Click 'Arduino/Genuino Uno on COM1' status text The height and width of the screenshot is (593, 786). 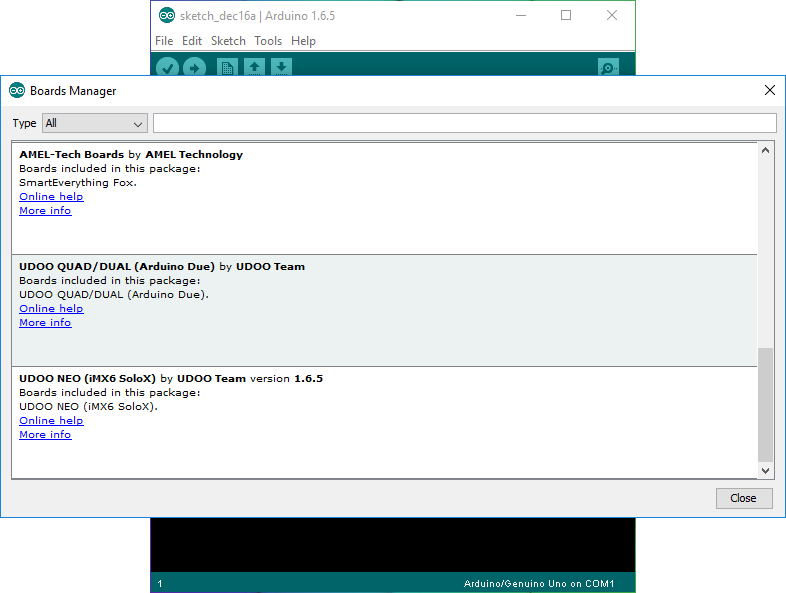pyautogui.click(x=539, y=583)
